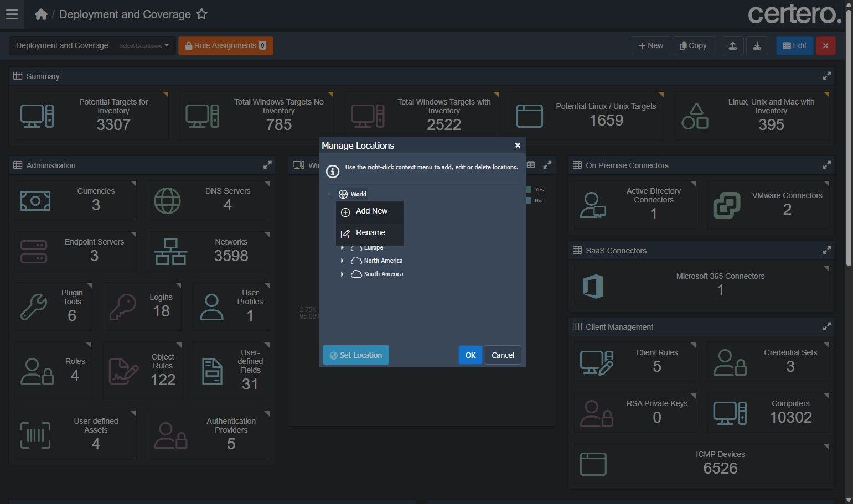The height and width of the screenshot is (504, 853).
Task: Expand the Europe location node
Action: click(x=342, y=248)
